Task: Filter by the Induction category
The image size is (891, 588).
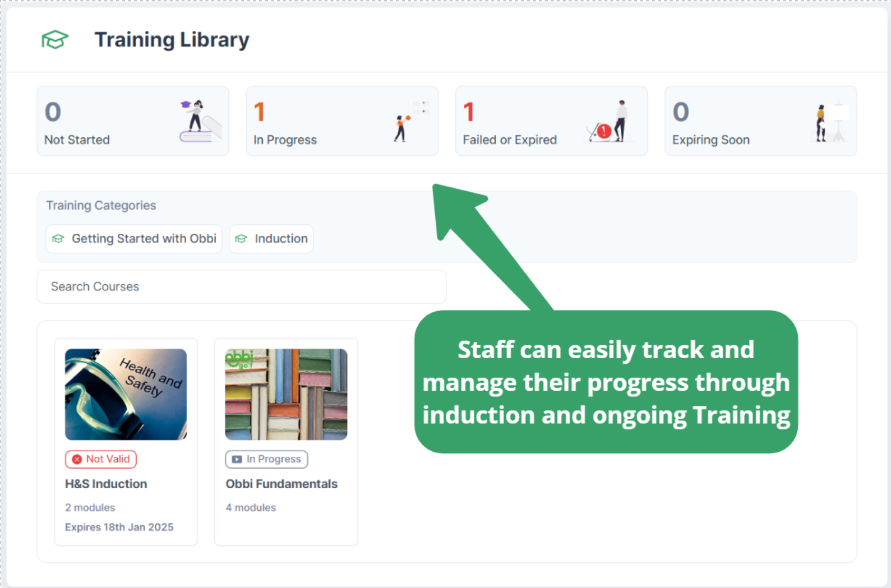Action: pos(271,239)
